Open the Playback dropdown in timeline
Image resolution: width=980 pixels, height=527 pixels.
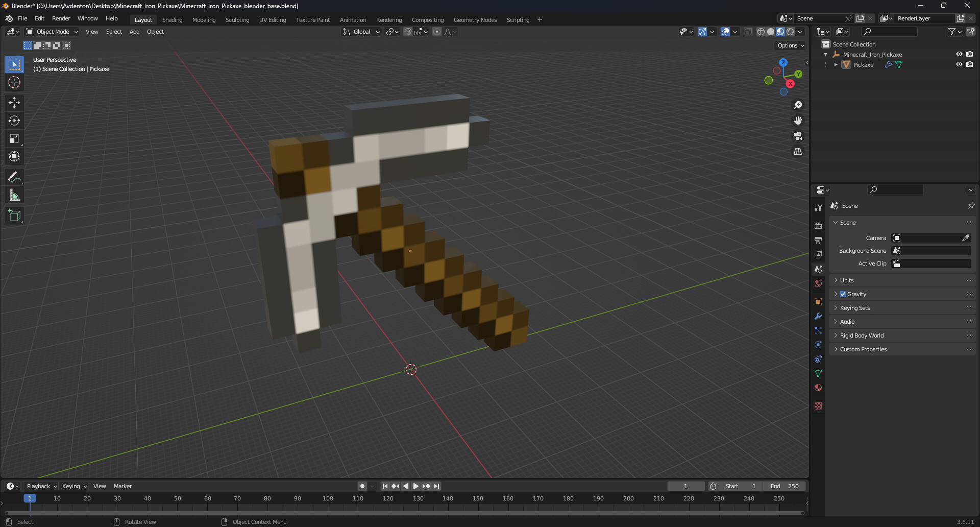tap(41, 486)
